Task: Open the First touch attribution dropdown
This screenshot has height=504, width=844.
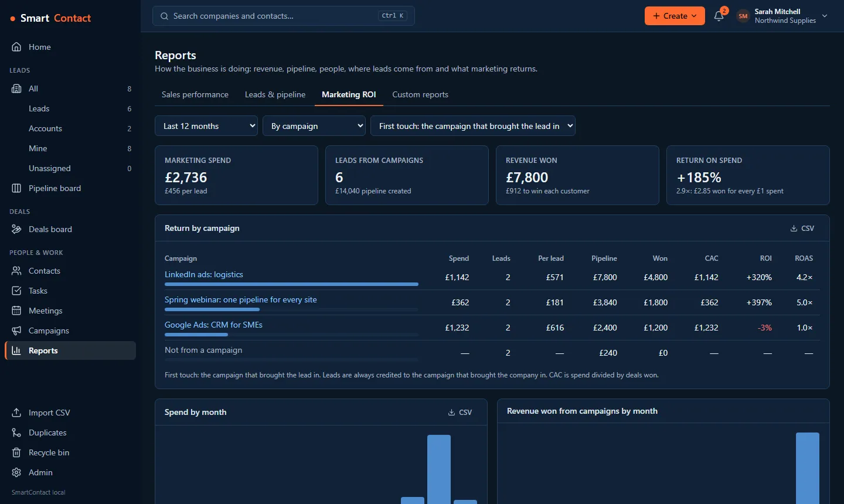Action: tap(473, 126)
